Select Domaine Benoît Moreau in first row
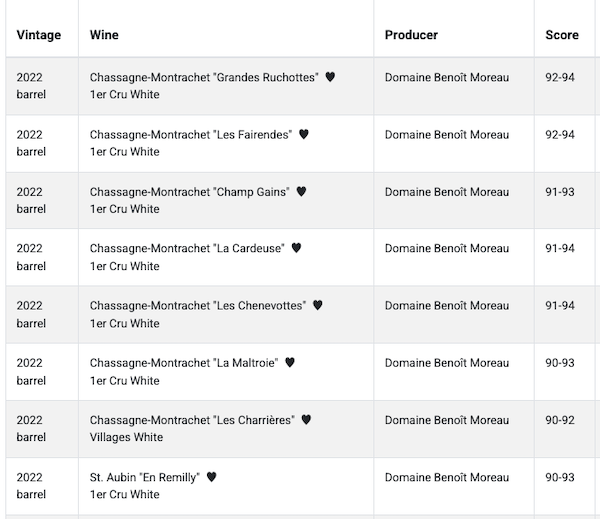This screenshot has width=600, height=519. [x=447, y=77]
